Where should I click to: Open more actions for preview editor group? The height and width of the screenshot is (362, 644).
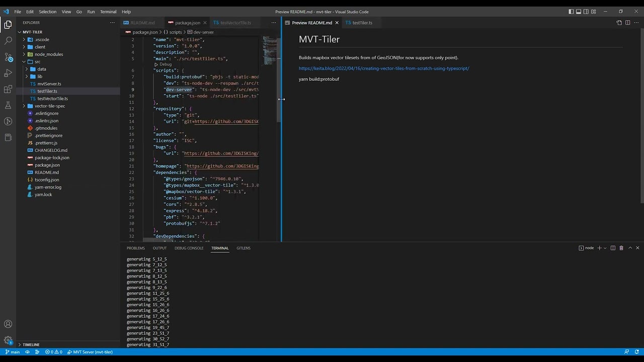pyautogui.click(x=635, y=23)
